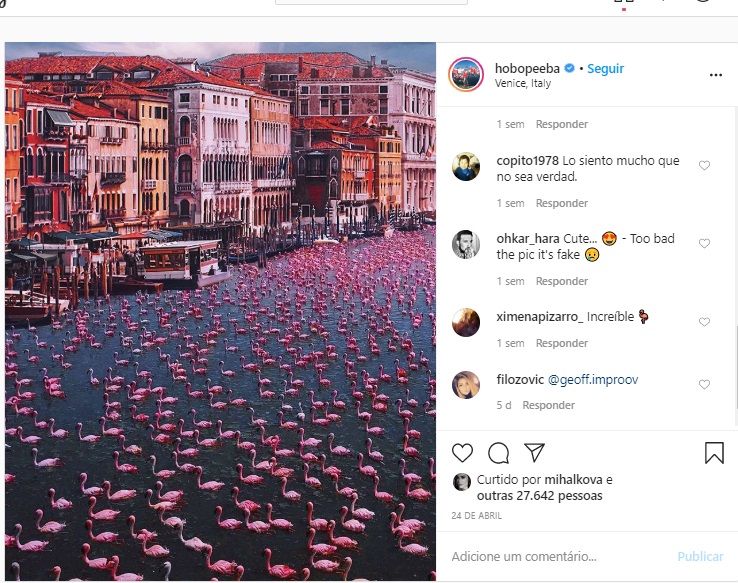Save post with bookmark icon
The image size is (738, 583).
(714, 453)
